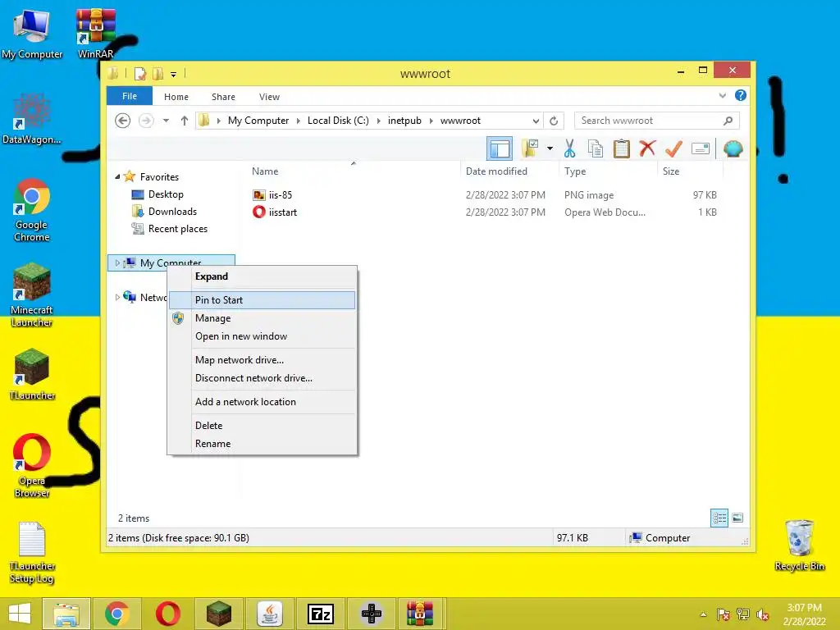The image size is (840, 630).
Task: Click the envelope E-mail toolbar icon
Action: coord(701,148)
